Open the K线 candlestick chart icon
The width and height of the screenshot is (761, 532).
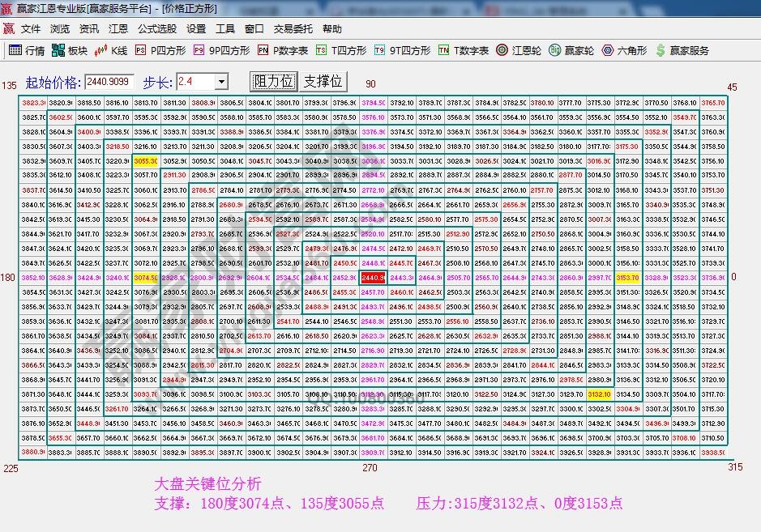click(111, 50)
